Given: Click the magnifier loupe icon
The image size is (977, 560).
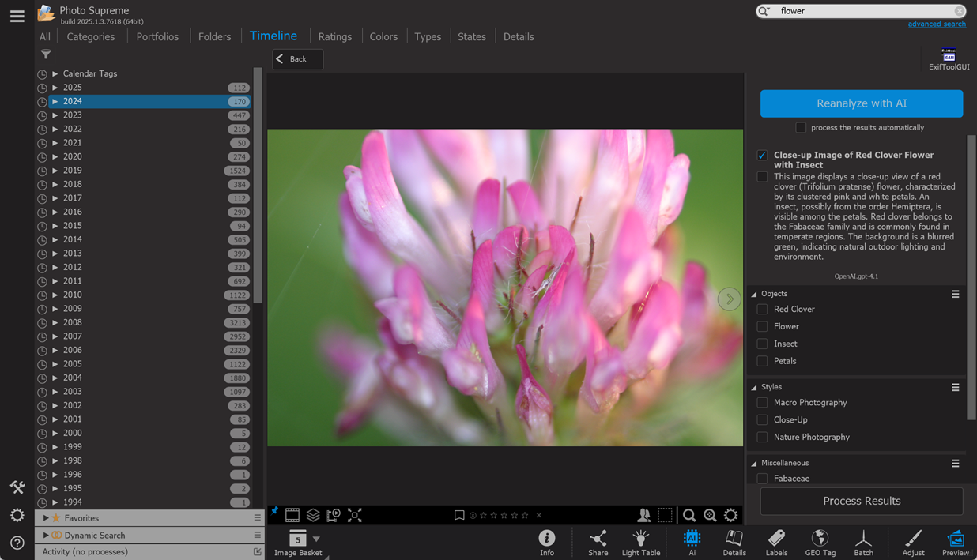Looking at the screenshot, I should tap(689, 515).
